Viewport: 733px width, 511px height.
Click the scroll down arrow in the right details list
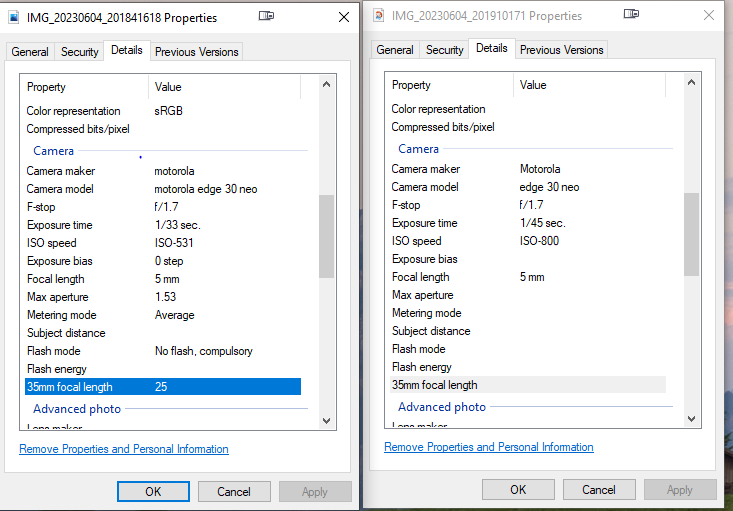(x=691, y=418)
